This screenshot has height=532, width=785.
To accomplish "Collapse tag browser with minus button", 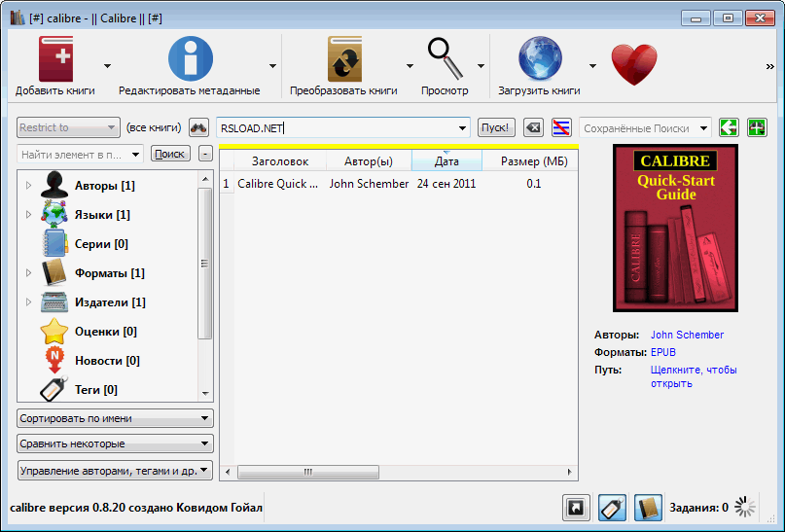I will click(205, 154).
